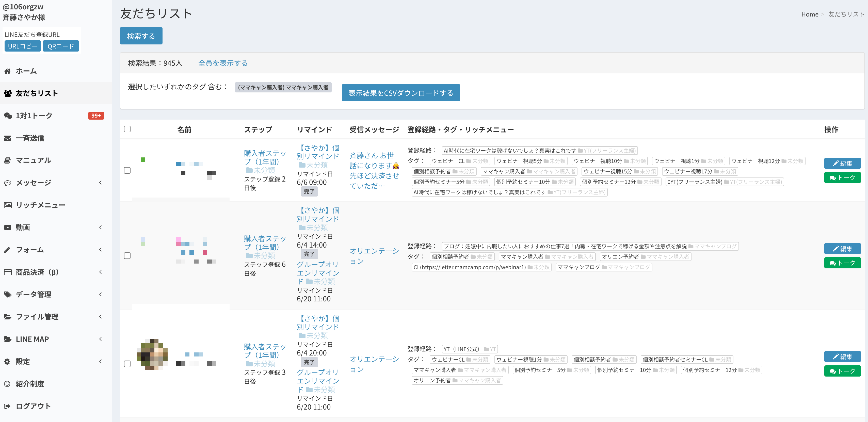The image size is (868, 422).
Task: Click the ママキャン購入者 filter tag chip
Action: click(x=283, y=87)
